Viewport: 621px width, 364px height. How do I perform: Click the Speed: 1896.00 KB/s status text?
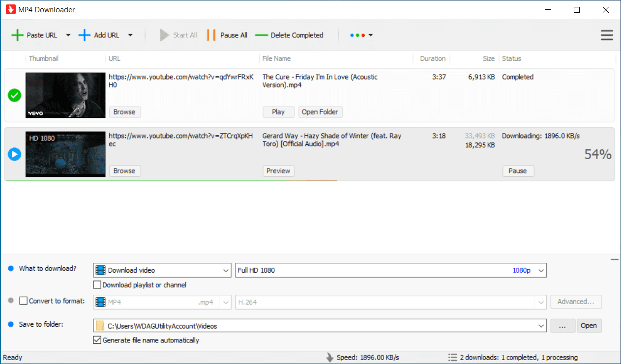click(368, 358)
